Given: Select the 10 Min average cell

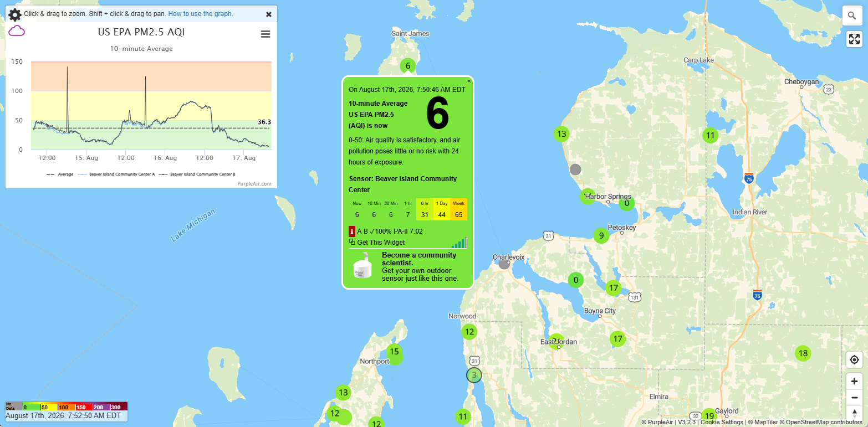Looking at the screenshot, I should (374, 209).
